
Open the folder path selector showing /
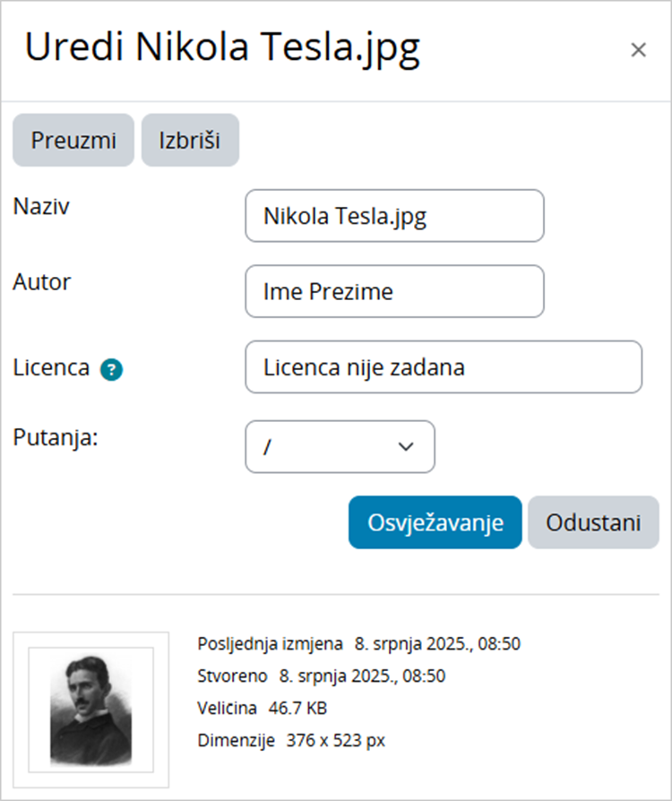point(340,447)
